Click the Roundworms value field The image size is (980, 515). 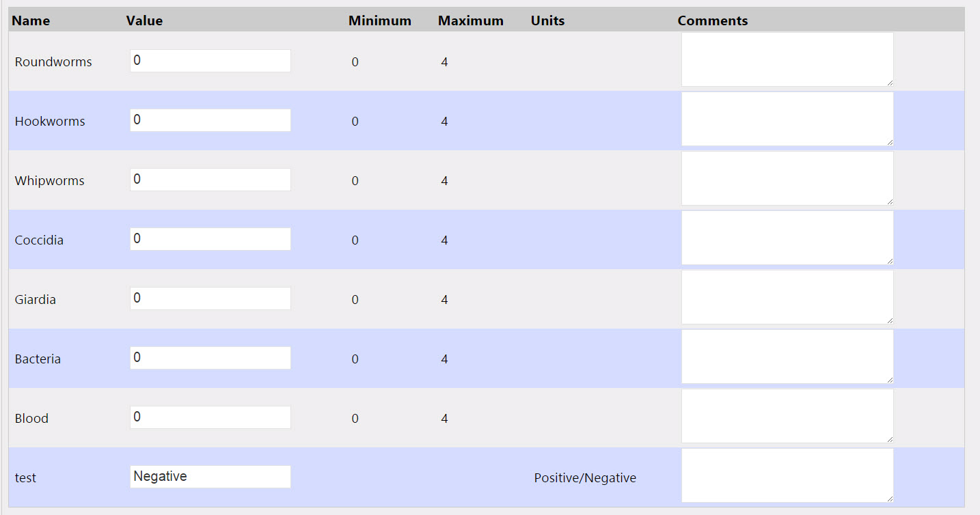coord(210,61)
